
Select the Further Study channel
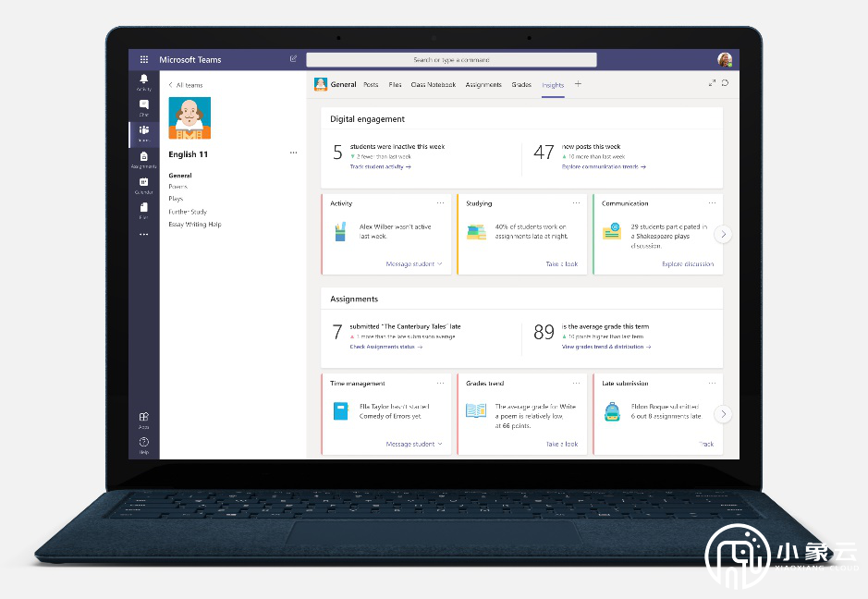coord(188,212)
